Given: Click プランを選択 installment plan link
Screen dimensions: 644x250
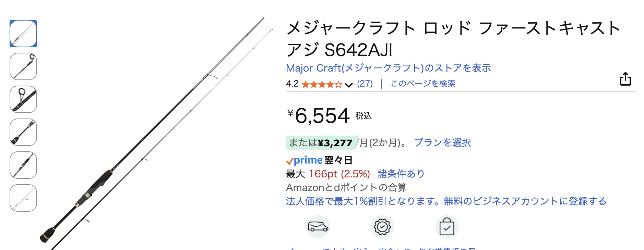Looking at the screenshot, I should (442, 142).
